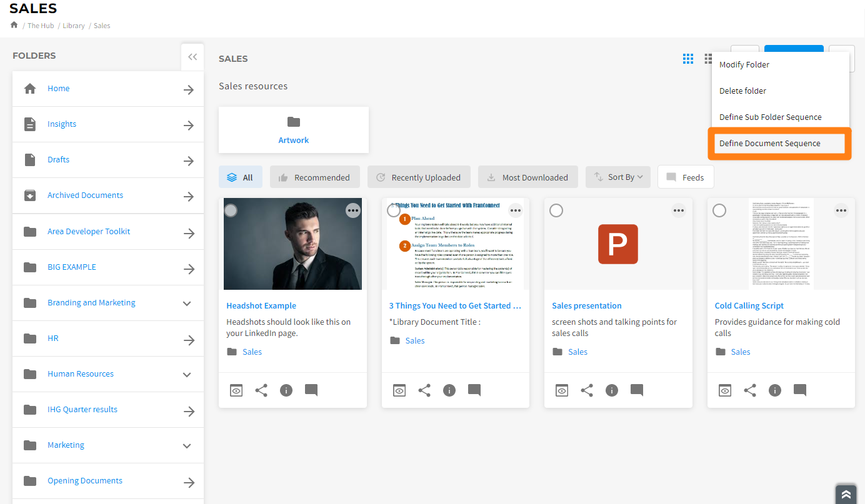Image resolution: width=865 pixels, height=504 pixels.
Task: Select Modify Folder from the menu
Action: click(744, 65)
